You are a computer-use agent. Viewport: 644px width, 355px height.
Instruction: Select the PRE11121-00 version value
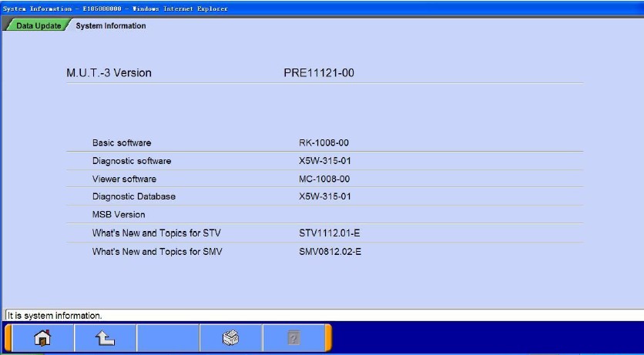tap(319, 73)
